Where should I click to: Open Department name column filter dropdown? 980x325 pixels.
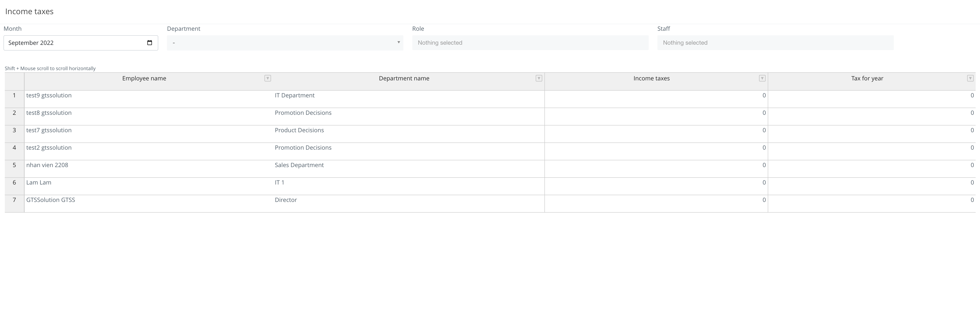[539, 78]
